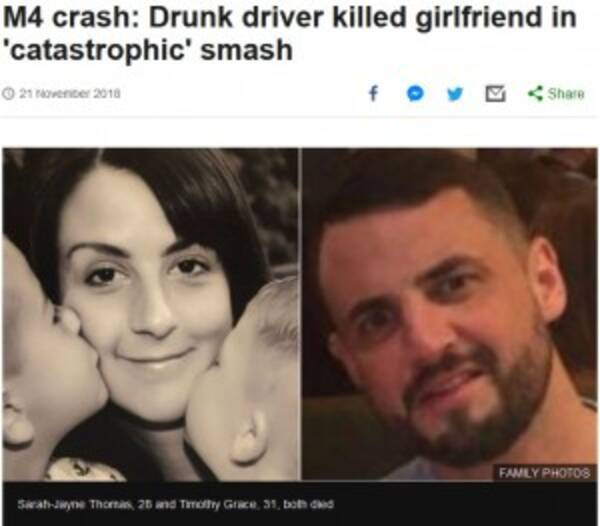This screenshot has width=600, height=526.
Task: Click the photo caption text below the images
Action: 175,504
